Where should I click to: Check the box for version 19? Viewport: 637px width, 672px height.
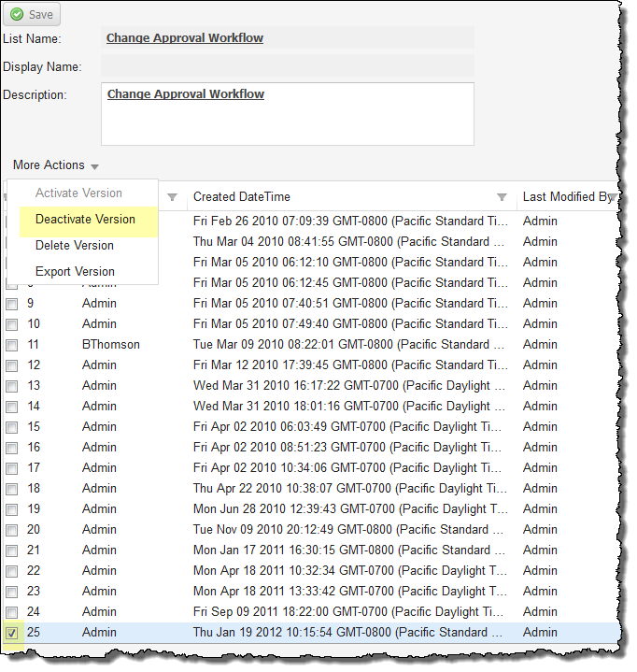tap(11, 509)
